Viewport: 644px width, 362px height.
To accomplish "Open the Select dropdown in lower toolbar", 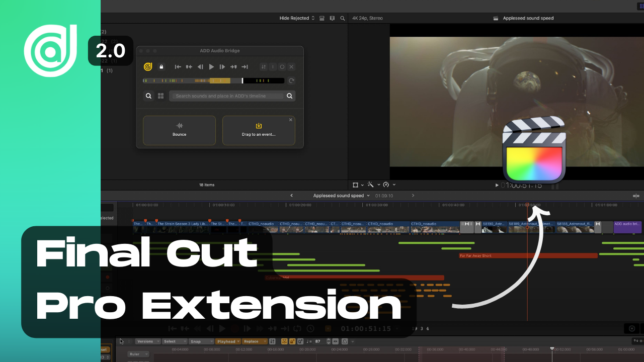I will pos(174,341).
